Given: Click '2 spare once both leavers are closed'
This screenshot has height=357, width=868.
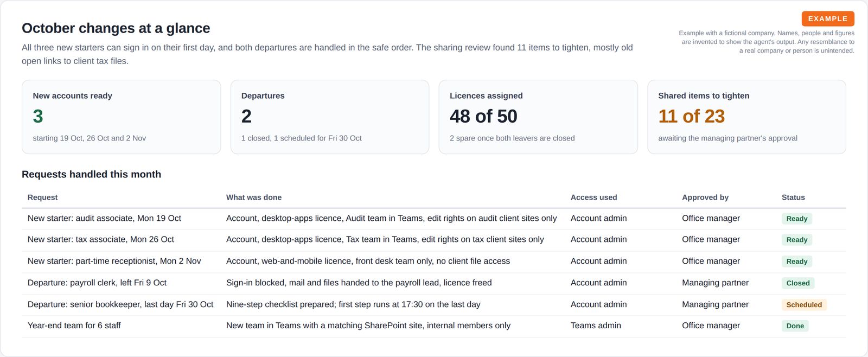Looking at the screenshot, I should 512,138.
